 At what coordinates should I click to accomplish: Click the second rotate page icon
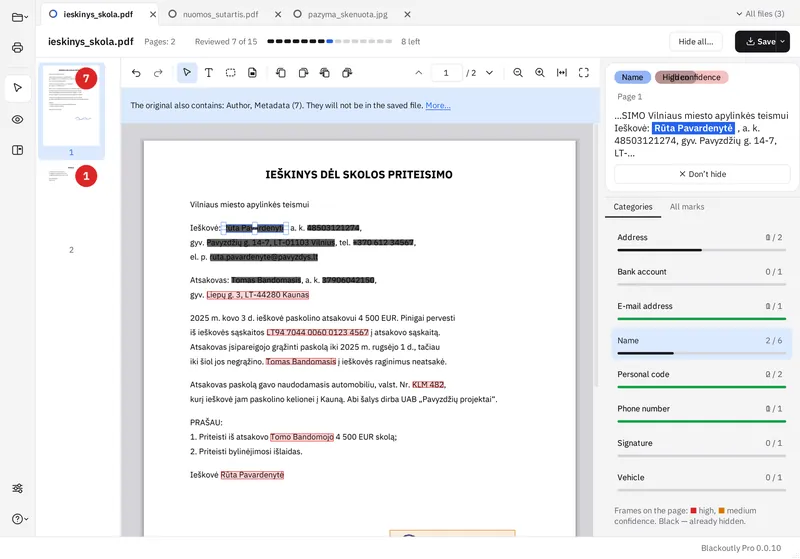point(303,73)
